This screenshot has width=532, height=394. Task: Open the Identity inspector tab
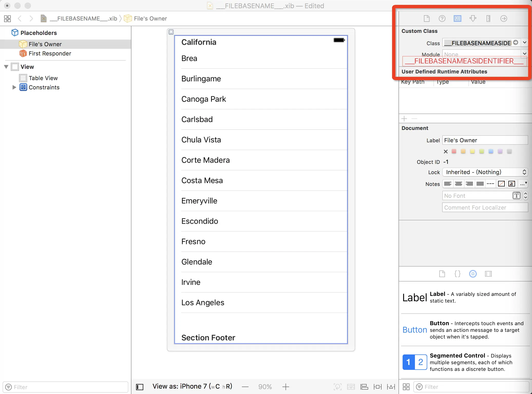point(457,18)
